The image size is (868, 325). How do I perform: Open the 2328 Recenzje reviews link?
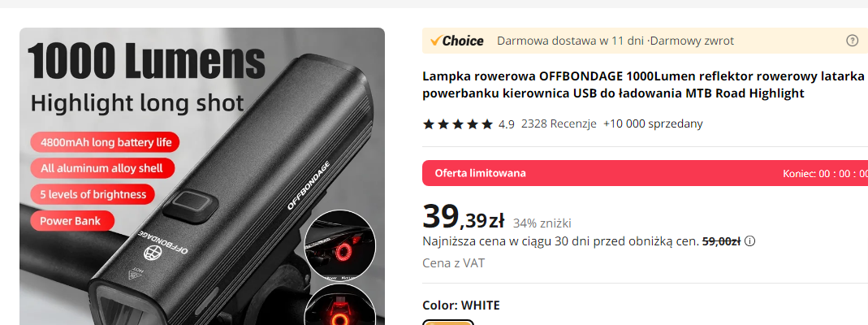pos(559,123)
